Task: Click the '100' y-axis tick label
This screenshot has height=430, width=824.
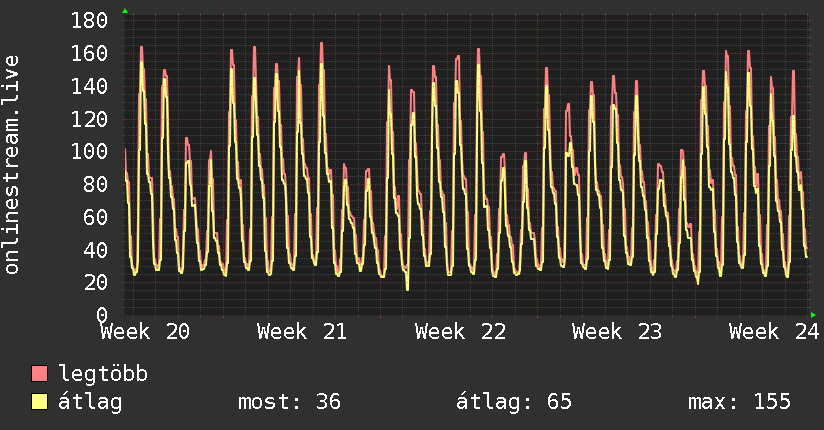Action: (89, 151)
